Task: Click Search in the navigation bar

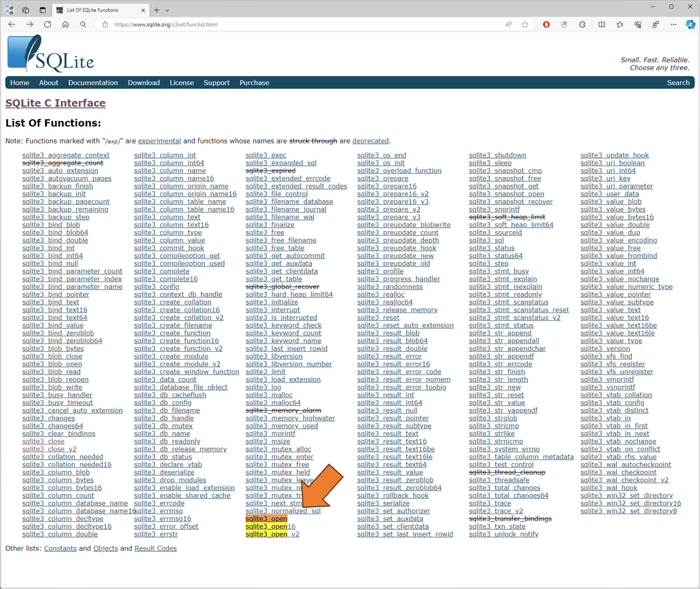Action: coord(678,83)
